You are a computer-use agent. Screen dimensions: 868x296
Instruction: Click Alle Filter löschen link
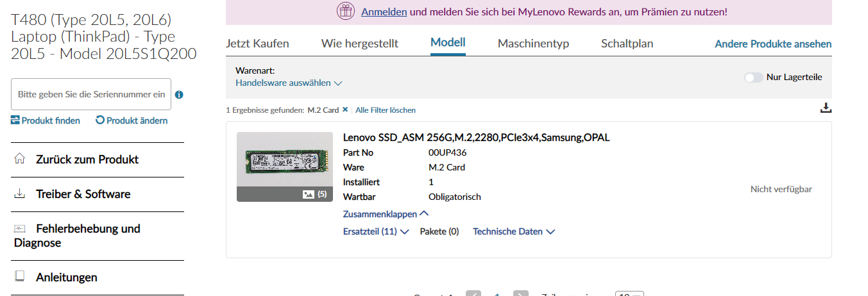pos(386,110)
